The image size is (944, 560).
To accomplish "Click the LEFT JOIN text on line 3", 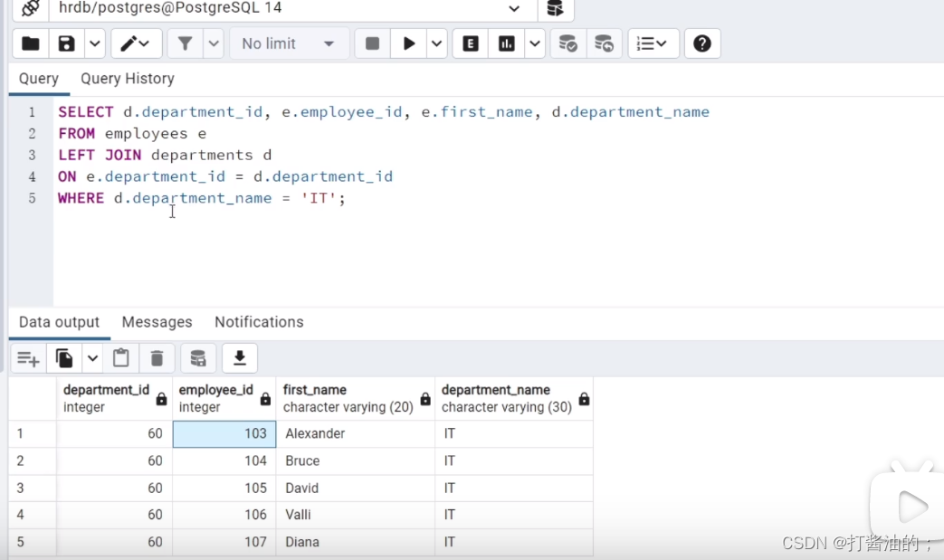I will 100,156.
